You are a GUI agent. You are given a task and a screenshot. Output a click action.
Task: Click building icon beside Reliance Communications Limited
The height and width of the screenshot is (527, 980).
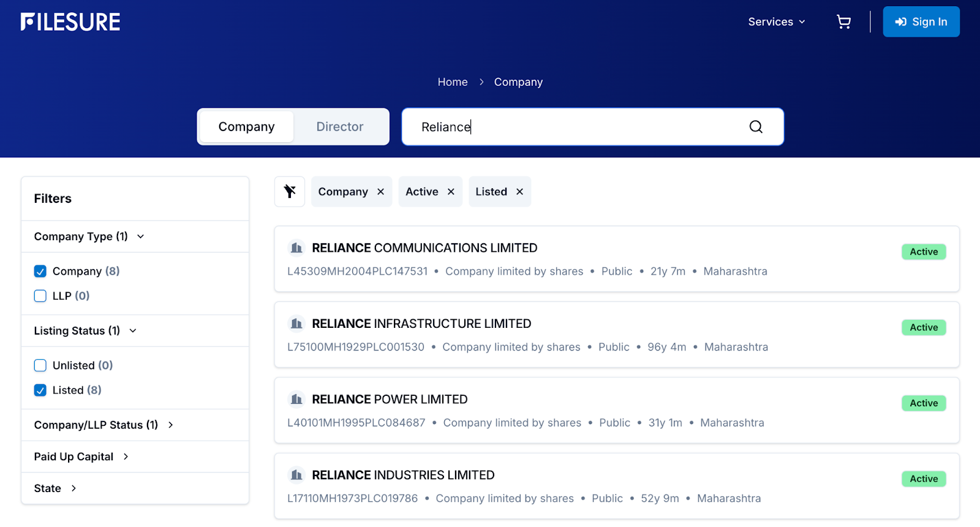coord(296,248)
